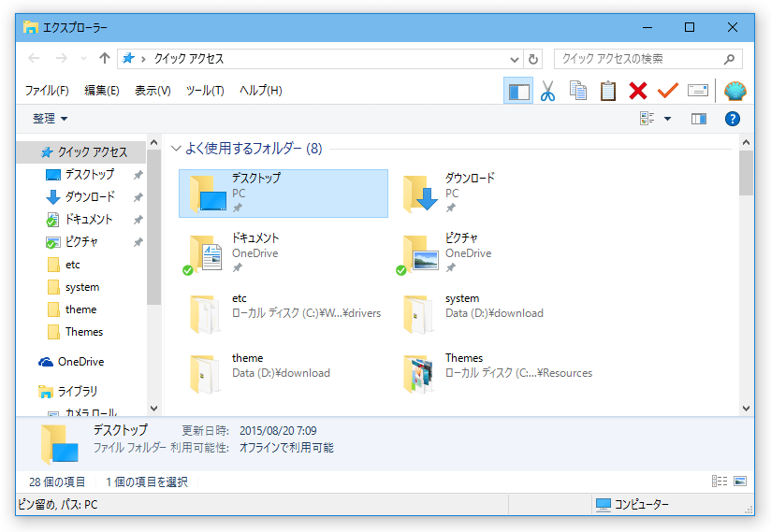Image resolution: width=771 pixels, height=532 pixels.
Task: Click the address bar クイック アクセス path
Action: (189, 59)
